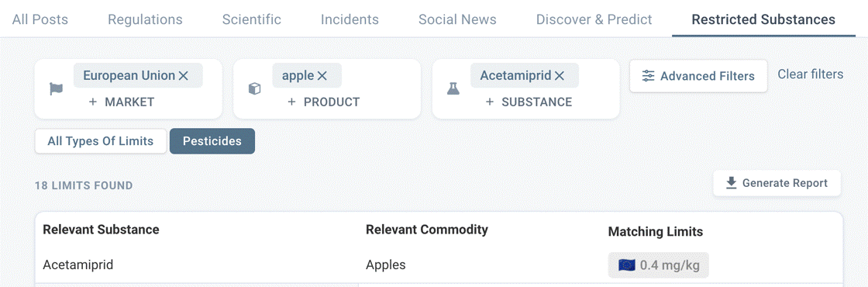
Task: Open the All Posts tab
Action: point(40,19)
